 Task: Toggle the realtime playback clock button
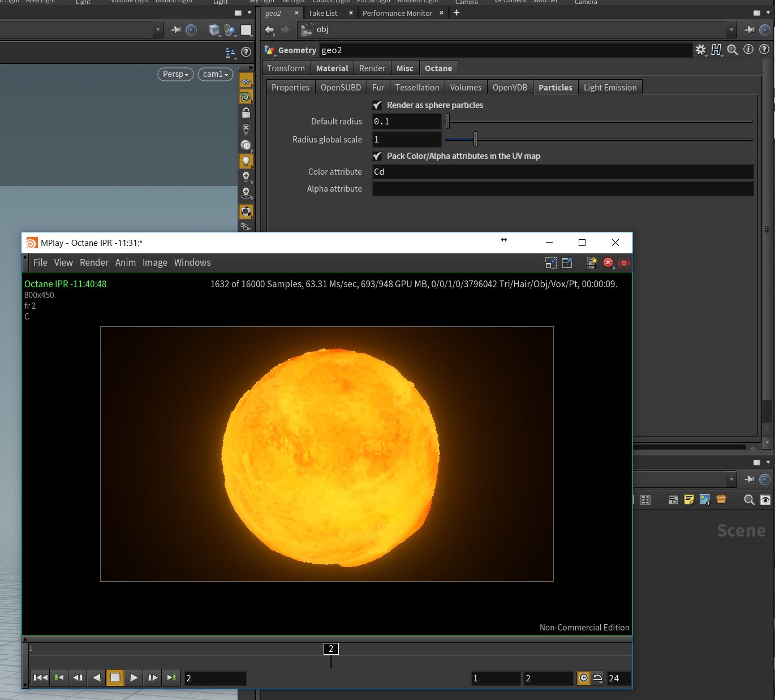[x=583, y=677]
